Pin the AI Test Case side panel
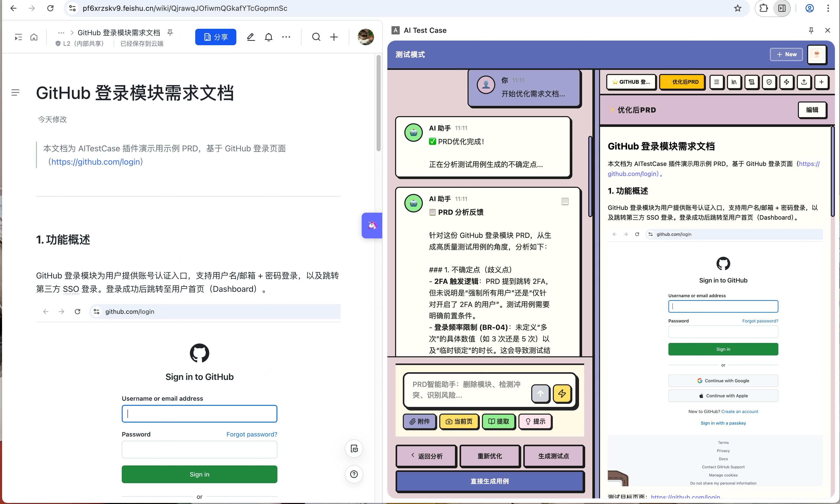 click(811, 31)
